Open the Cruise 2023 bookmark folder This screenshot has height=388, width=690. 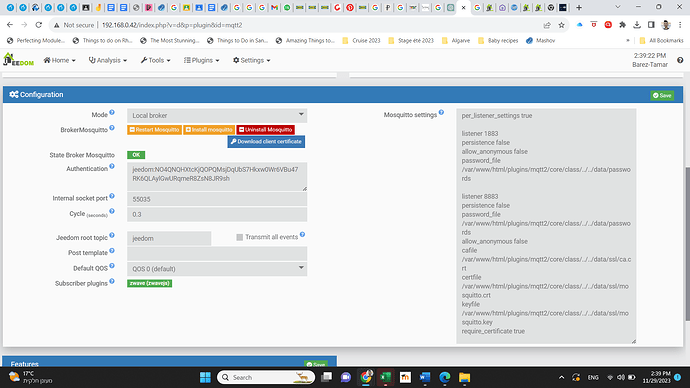[x=361, y=40]
